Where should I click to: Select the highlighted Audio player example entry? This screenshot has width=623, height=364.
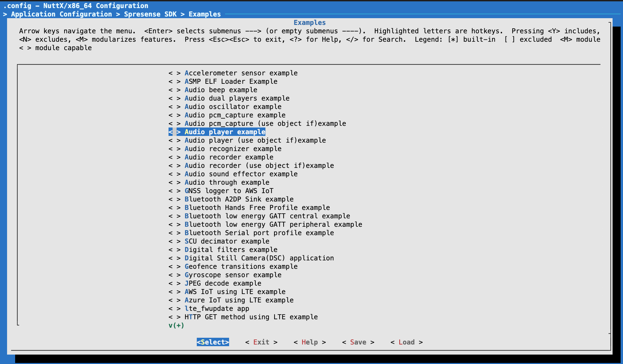225,132
